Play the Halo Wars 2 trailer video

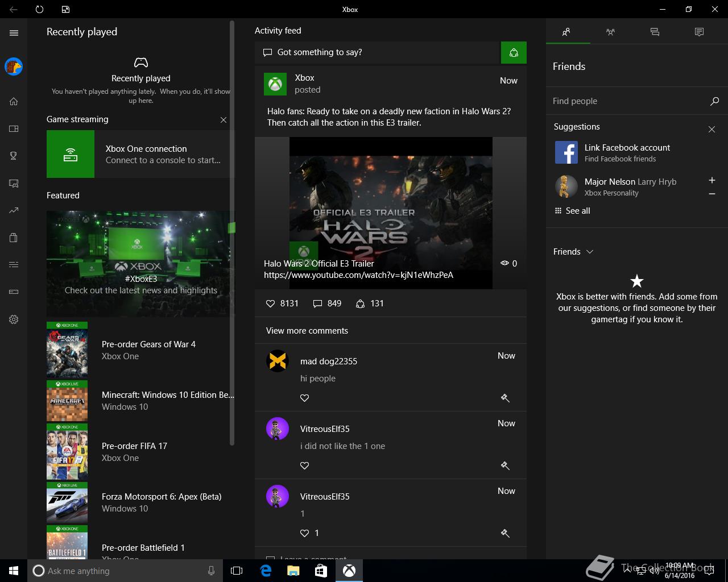[391, 213]
